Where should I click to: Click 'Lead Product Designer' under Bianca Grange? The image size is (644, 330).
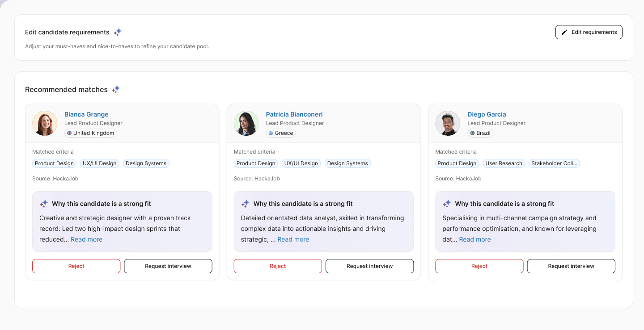click(93, 123)
